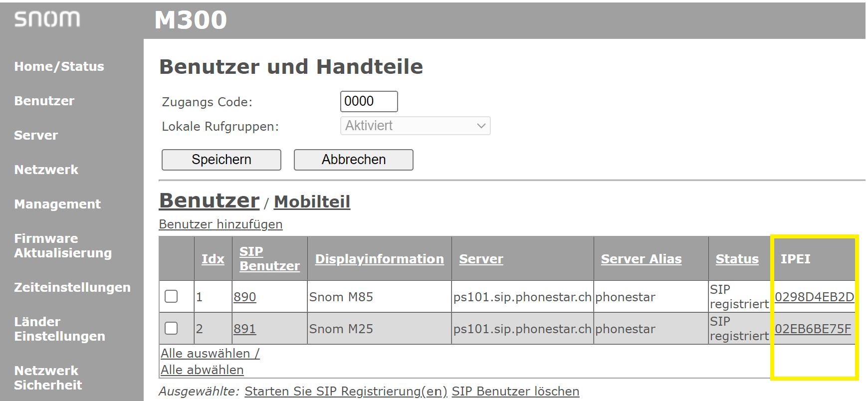Screen dimensions: 868x401
Task: Click Alle auswählen link
Action: click(x=210, y=353)
